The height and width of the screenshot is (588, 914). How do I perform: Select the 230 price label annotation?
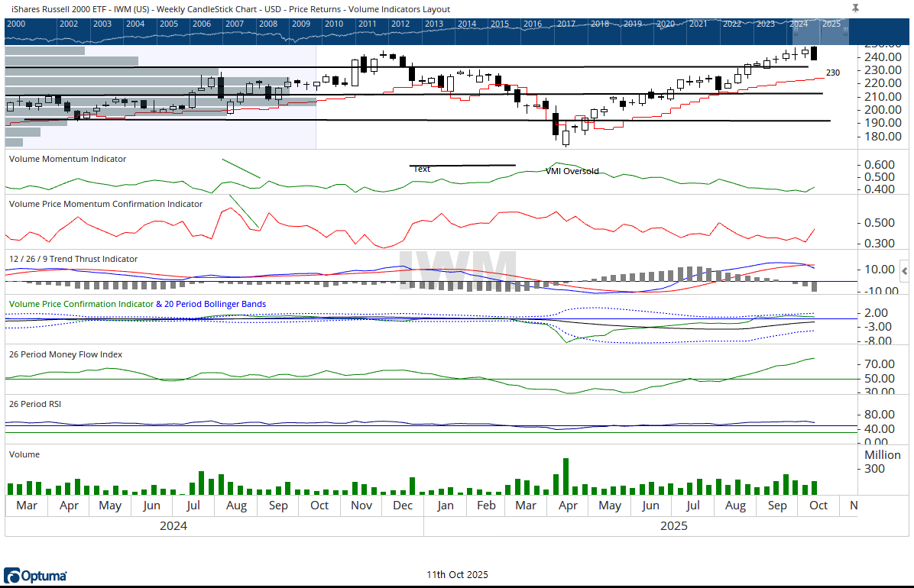(833, 73)
